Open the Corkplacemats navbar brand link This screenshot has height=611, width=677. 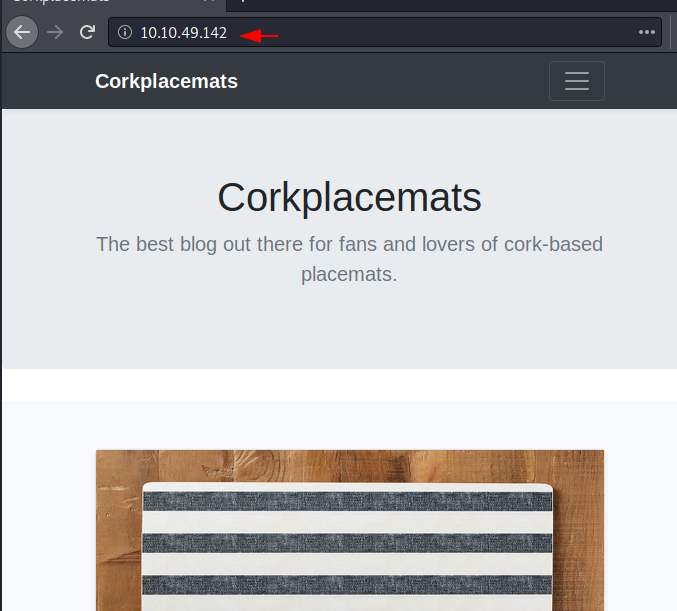tap(166, 81)
